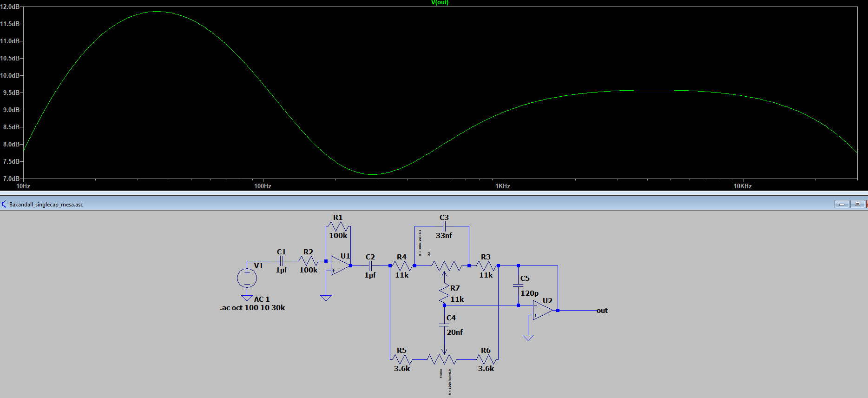Screen dimensions: 868x398
Task: Click the 9.5dB vertical axis label
Action: click(11, 93)
